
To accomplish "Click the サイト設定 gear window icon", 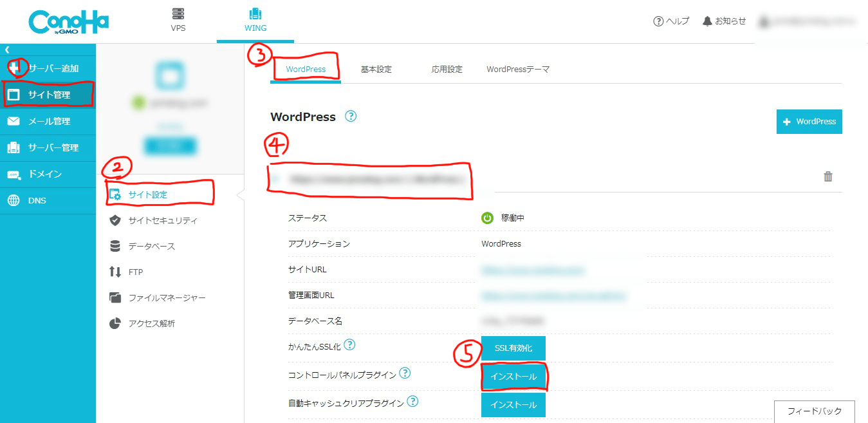I will [115, 194].
